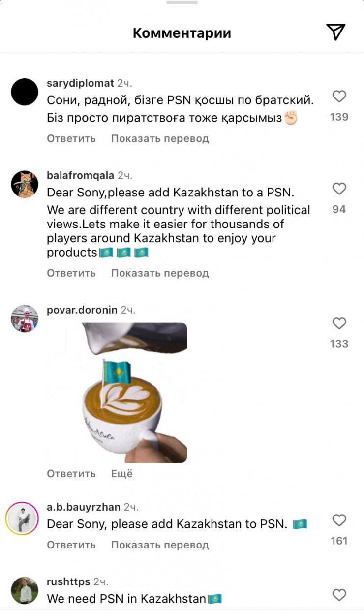
Task: Like povar.doronin's GIF comment heart
Action: pyautogui.click(x=339, y=323)
